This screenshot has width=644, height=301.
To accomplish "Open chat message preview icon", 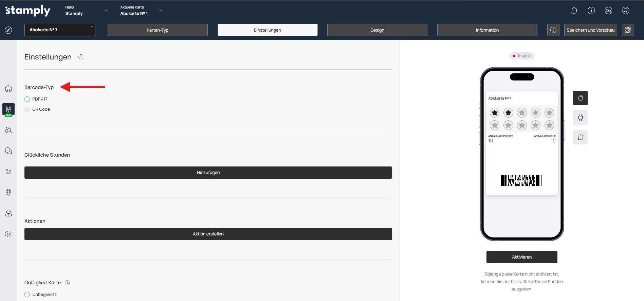I will [580, 137].
